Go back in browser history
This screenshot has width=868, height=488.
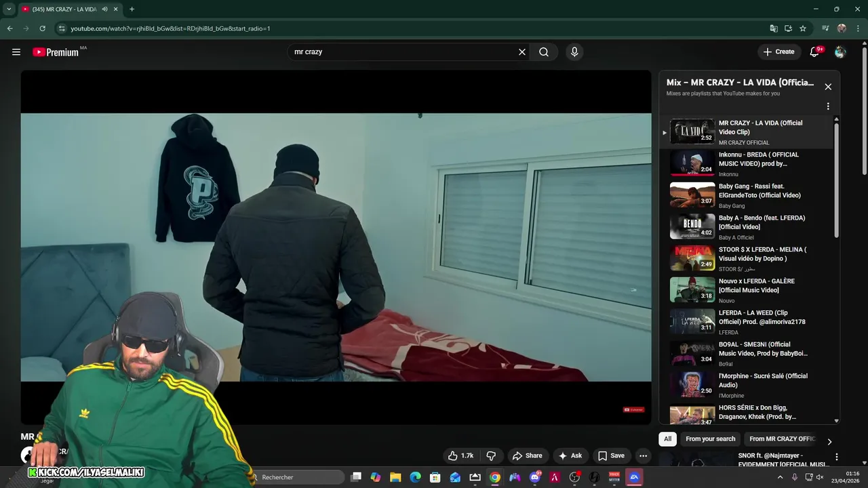point(9,28)
